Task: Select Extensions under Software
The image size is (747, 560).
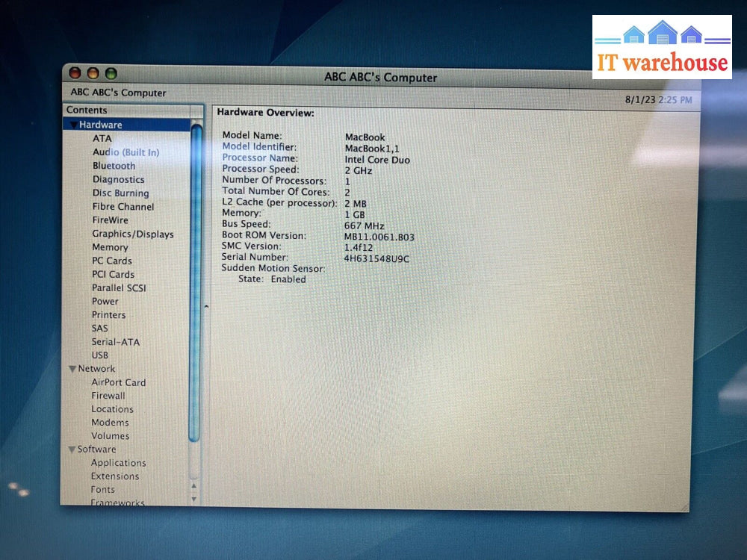Action: 115,476
